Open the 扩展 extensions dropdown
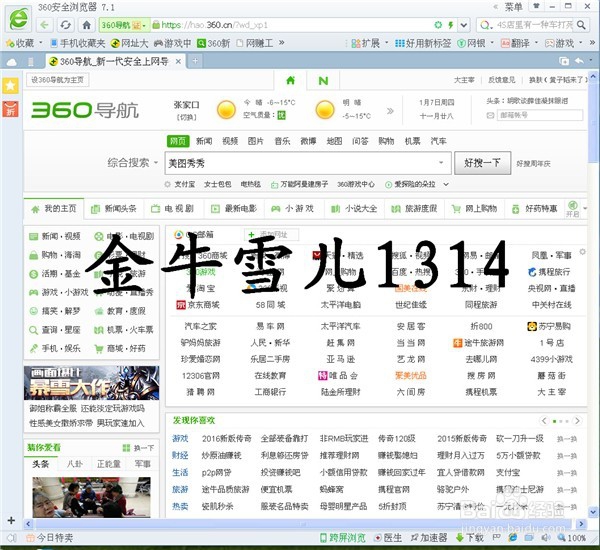Screen dimensions: 600x550 (x=369, y=43)
